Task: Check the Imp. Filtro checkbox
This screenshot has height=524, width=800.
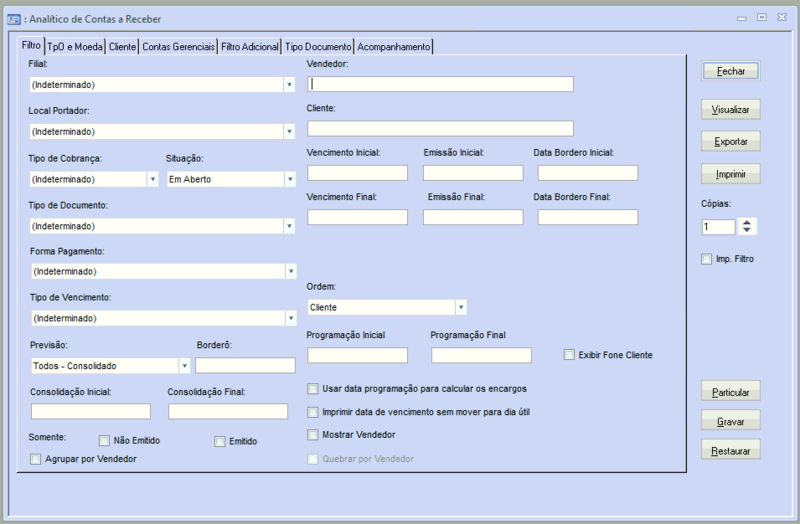Action: click(x=706, y=259)
